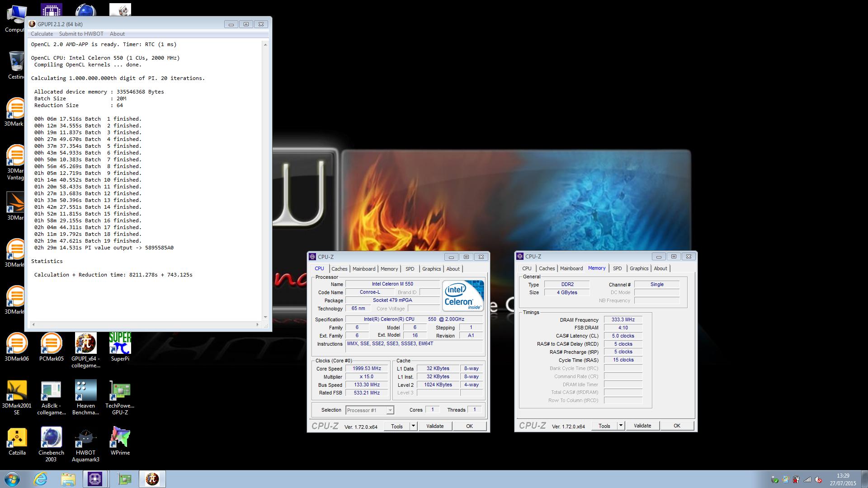This screenshot has width=868, height=488.
Task: Open the Catzilla desktop icon
Action: click(x=17, y=441)
